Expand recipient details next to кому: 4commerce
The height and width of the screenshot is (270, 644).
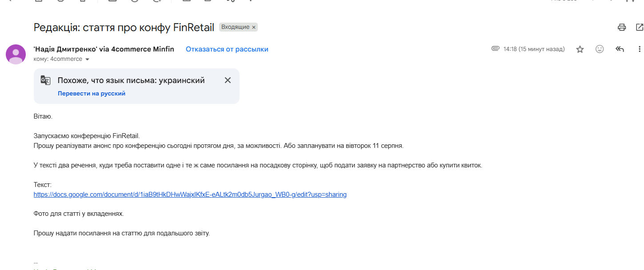tap(87, 60)
